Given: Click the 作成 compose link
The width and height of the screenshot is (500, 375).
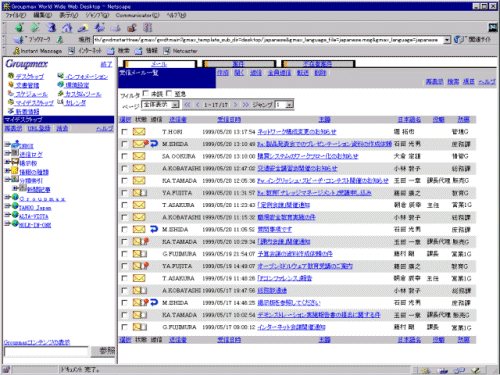Looking at the screenshot, I should [x=222, y=73].
